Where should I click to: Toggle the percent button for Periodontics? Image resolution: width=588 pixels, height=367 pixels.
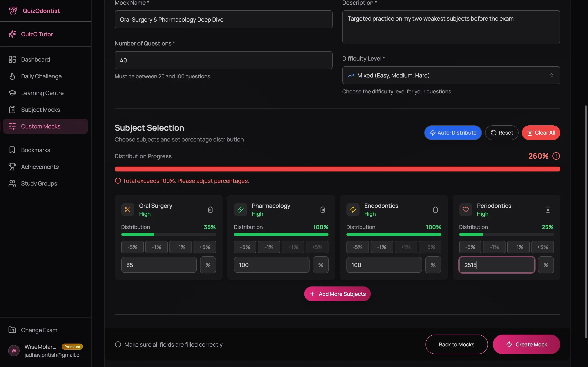(x=546, y=265)
